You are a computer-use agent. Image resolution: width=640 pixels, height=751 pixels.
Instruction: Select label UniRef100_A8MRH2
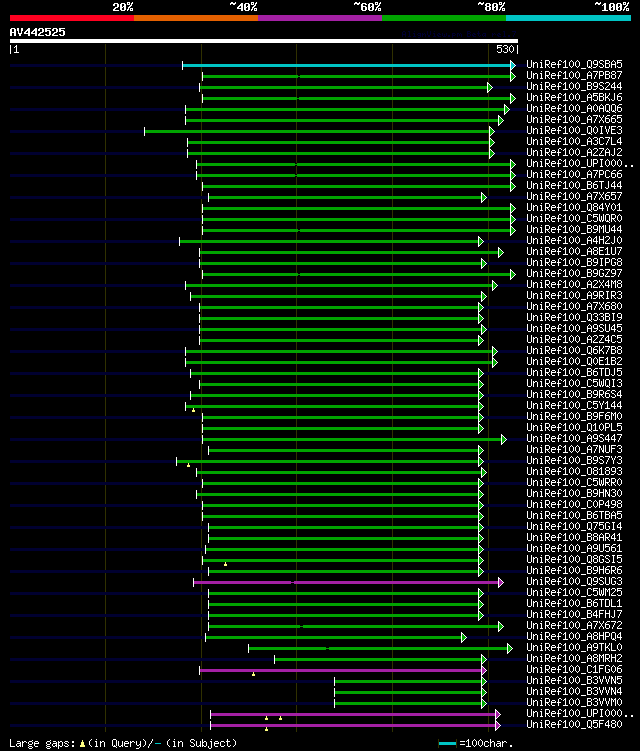pyautogui.click(x=574, y=659)
